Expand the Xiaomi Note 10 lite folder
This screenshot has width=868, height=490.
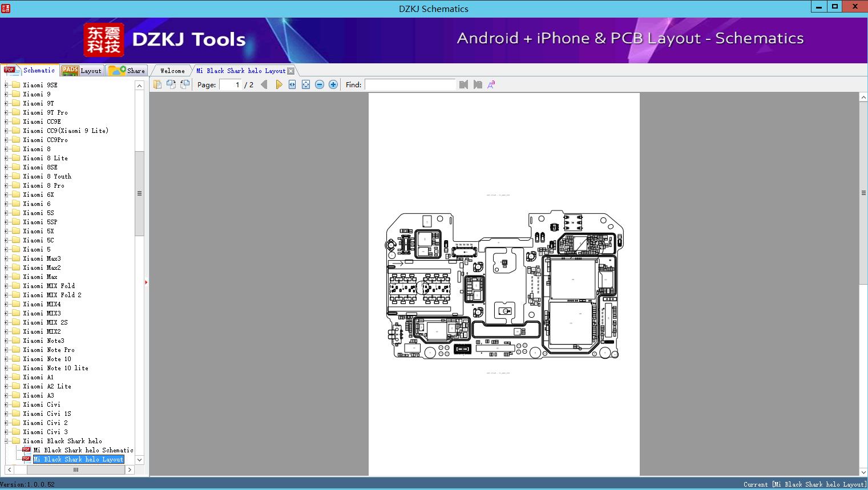tap(6, 368)
